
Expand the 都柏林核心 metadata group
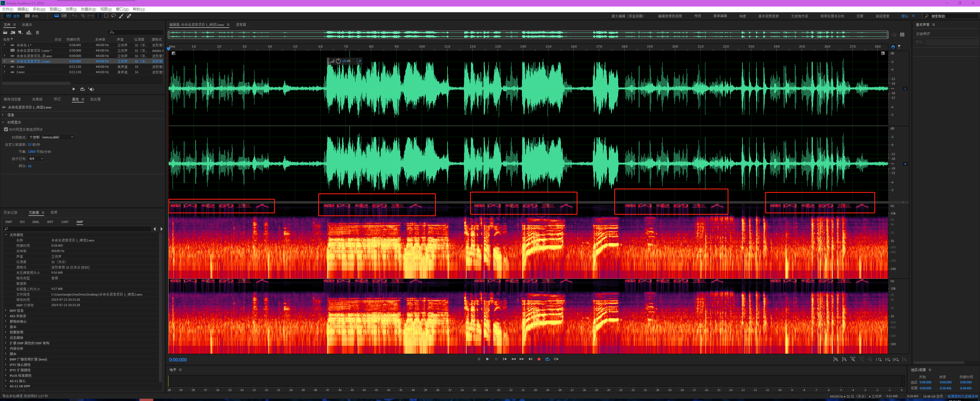coord(6,322)
